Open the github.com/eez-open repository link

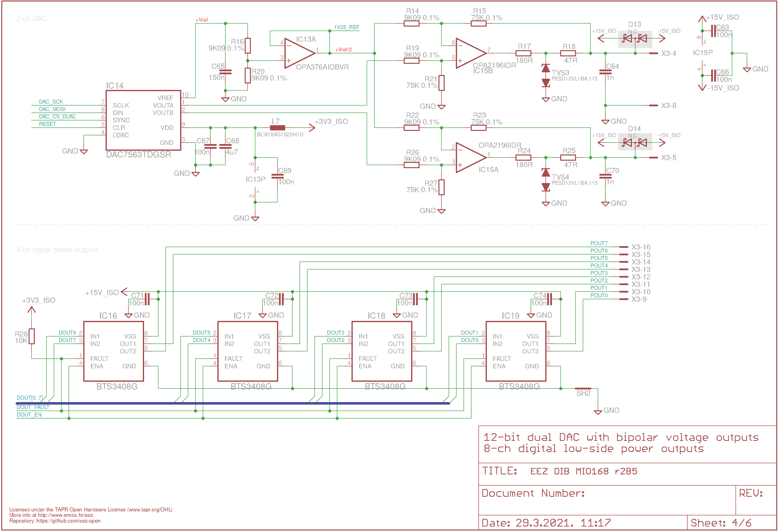[x=68, y=521]
